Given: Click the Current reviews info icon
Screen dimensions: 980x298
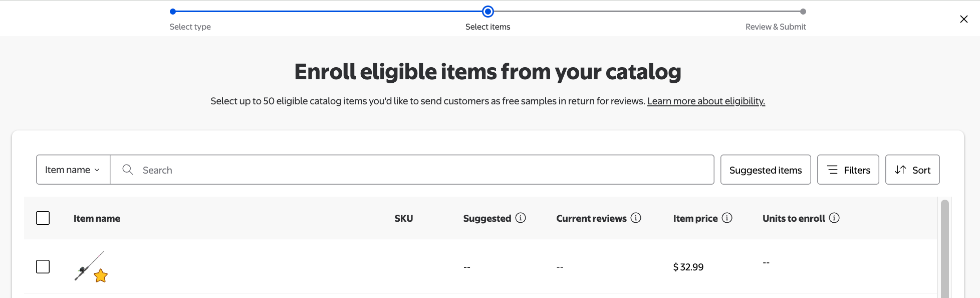Looking at the screenshot, I should [x=636, y=218].
